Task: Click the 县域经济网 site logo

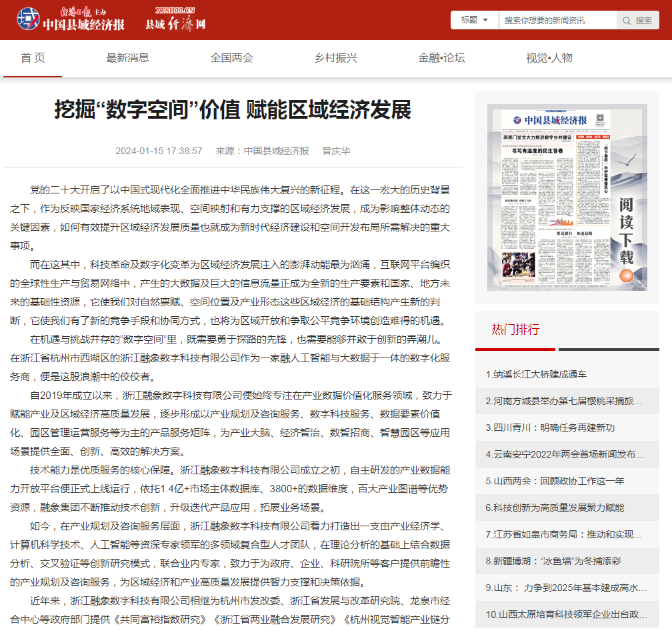Action: click(176, 19)
